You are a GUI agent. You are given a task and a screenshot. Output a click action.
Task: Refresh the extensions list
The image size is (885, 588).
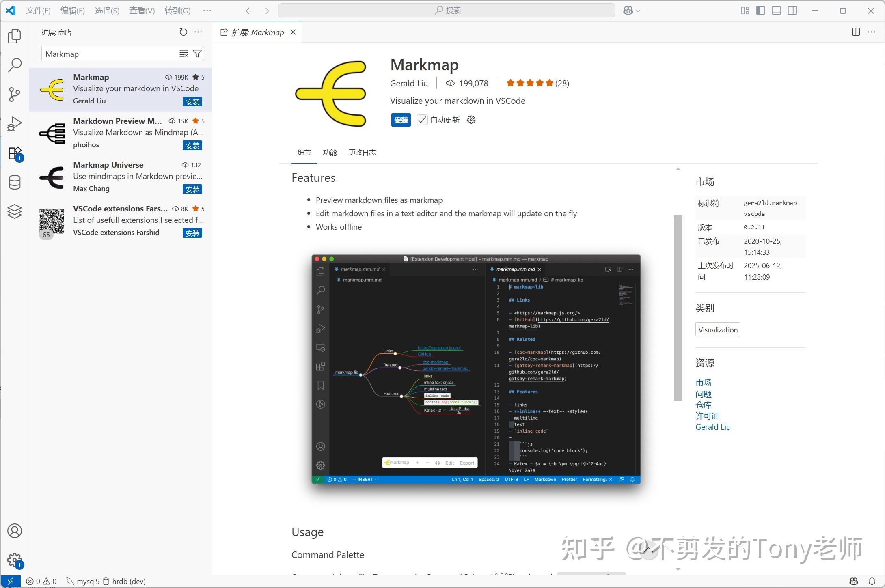183,32
